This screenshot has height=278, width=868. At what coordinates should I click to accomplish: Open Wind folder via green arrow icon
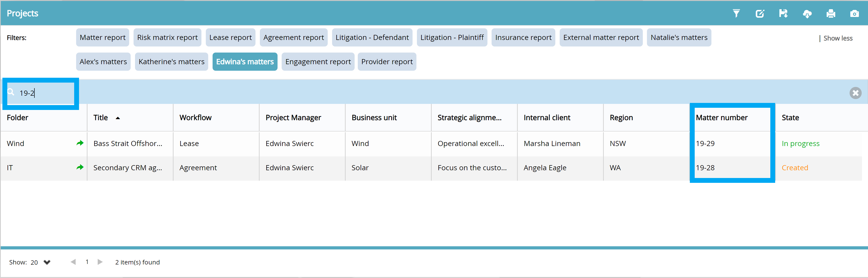[80, 143]
